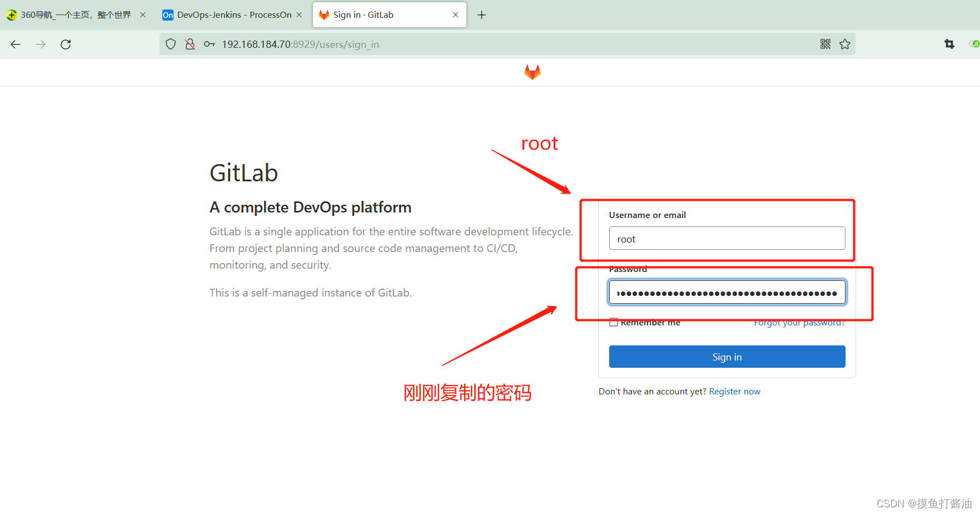Viewport: 980px width, 514px height.
Task: Go back to the previous page
Action: pos(16,45)
